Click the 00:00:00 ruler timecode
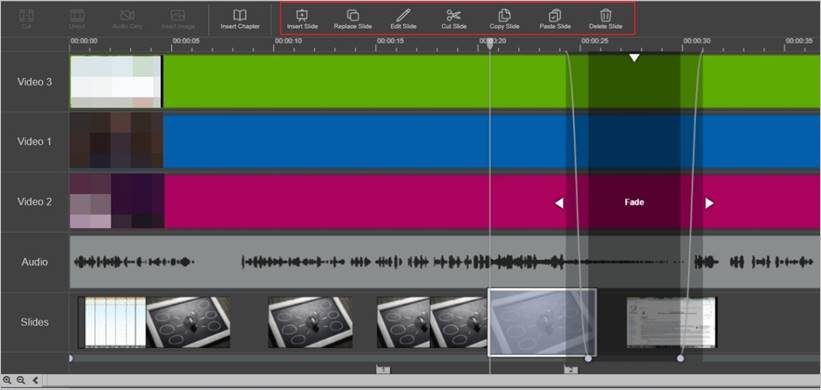The width and height of the screenshot is (821, 390). point(84,41)
